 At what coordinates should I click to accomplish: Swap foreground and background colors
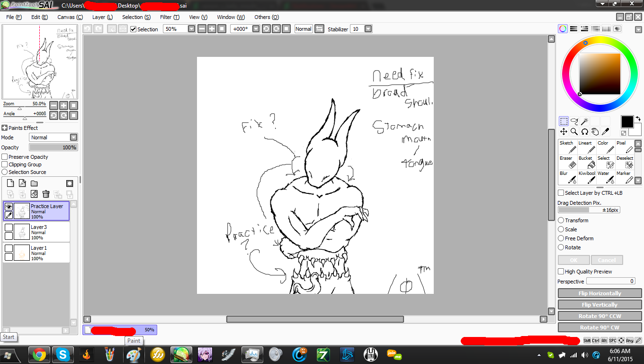click(x=638, y=118)
